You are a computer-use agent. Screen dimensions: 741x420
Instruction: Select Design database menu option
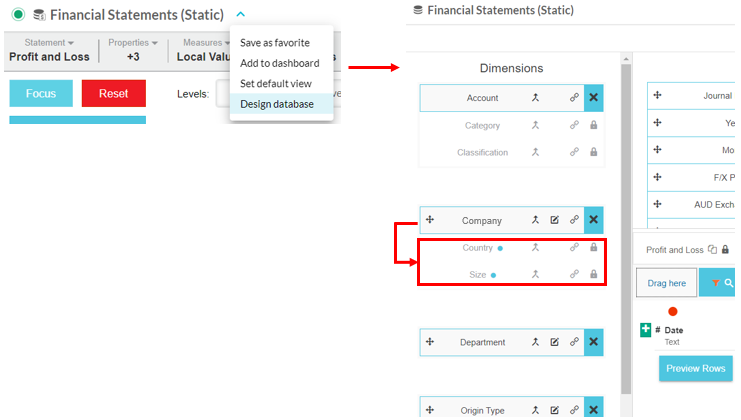[x=277, y=104]
